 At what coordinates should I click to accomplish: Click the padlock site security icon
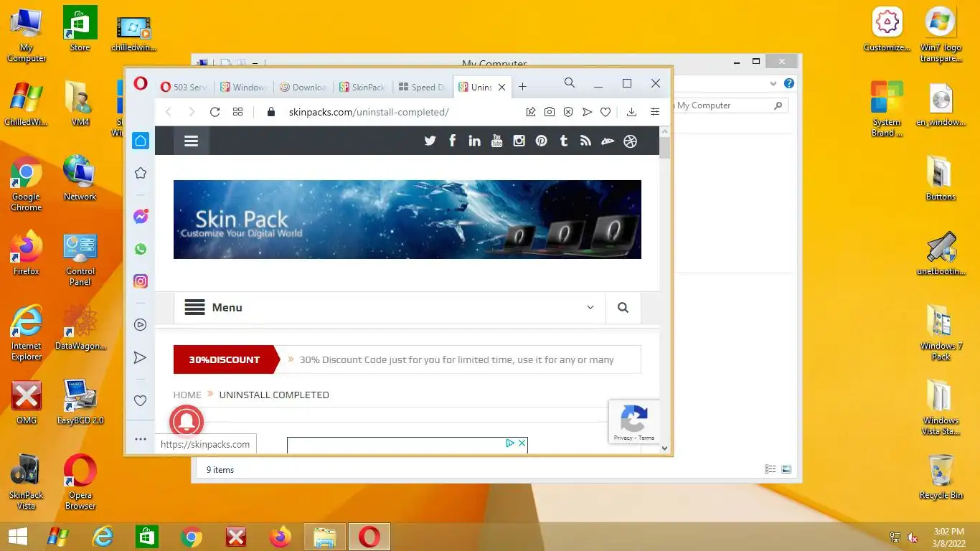[270, 112]
